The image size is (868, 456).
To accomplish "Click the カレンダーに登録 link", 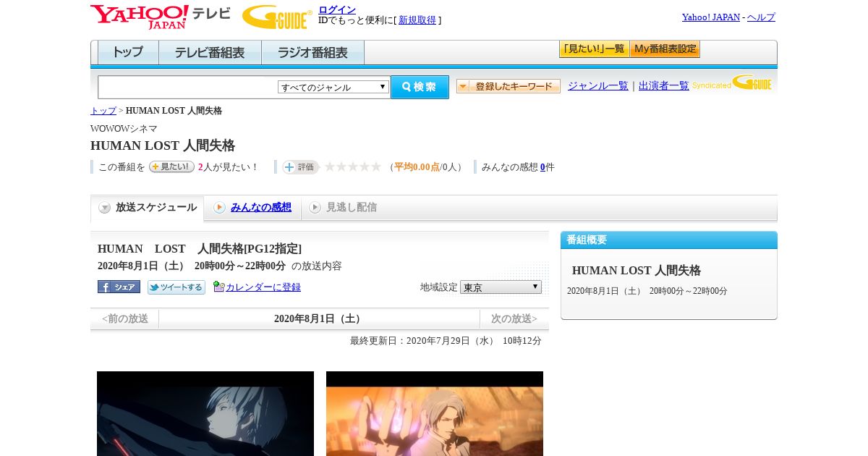I will [263, 287].
